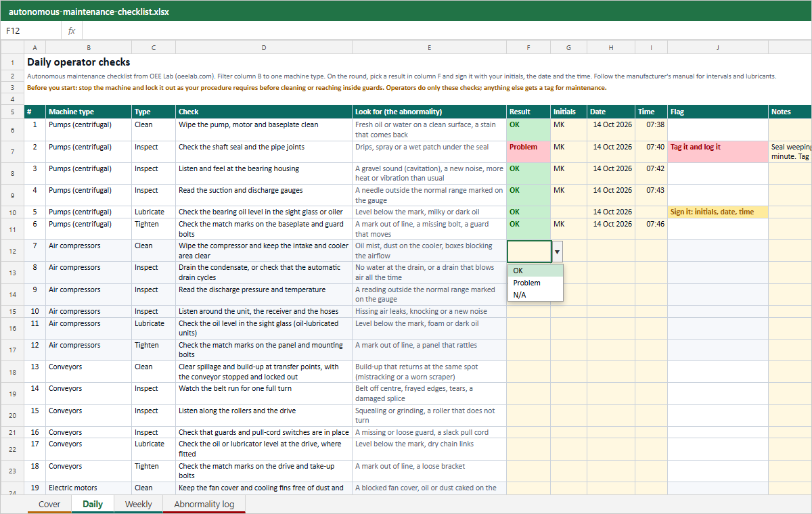The height and width of the screenshot is (514, 812).
Task: Select the time cell '07:46'
Action: coord(651,229)
